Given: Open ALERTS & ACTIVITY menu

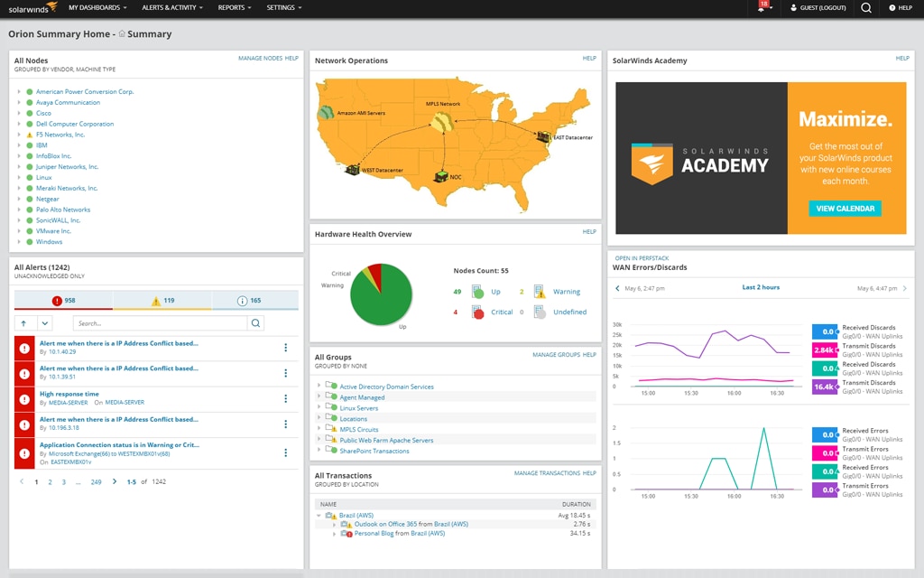Looking at the screenshot, I should coord(172,7).
